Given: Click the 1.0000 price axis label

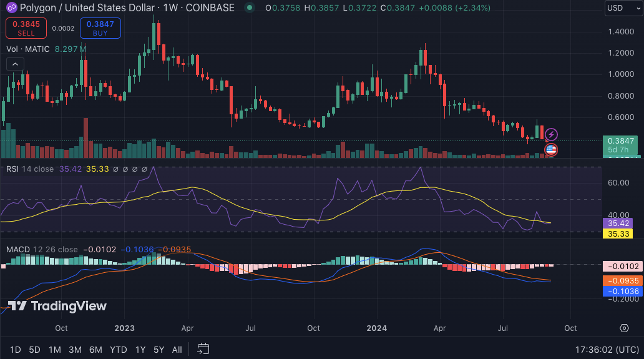Looking at the screenshot, I should [x=621, y=74].
